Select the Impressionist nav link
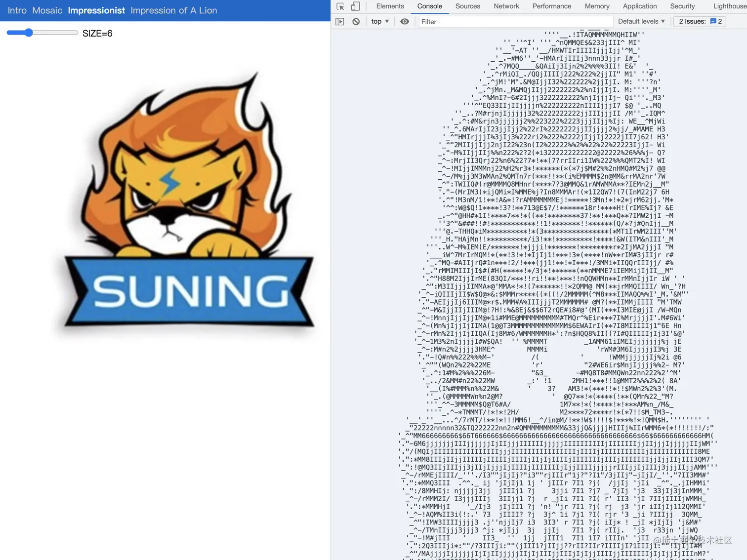Screen dimensions: 747x560 96,10
